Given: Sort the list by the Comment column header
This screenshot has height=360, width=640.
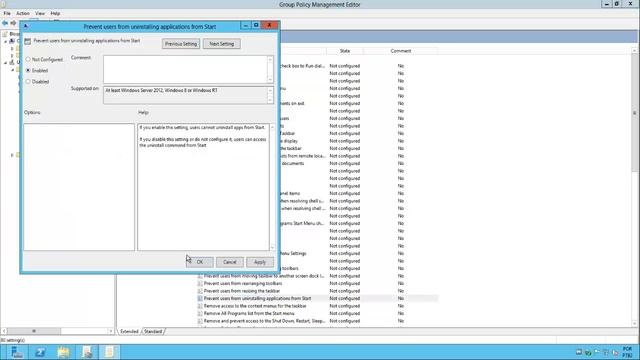Looking at the screenshot, I should [400, 51].
